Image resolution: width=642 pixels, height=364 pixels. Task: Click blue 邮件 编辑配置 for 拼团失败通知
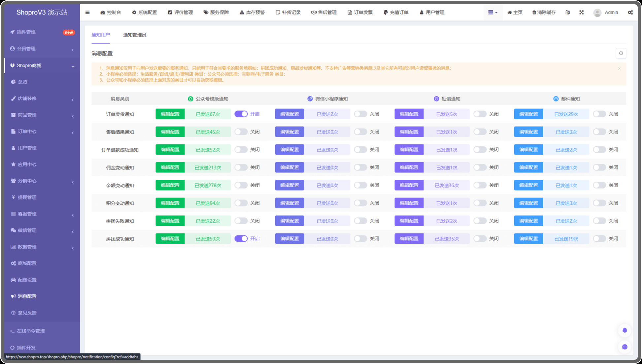pyautogui.click(x=528, y=221)
